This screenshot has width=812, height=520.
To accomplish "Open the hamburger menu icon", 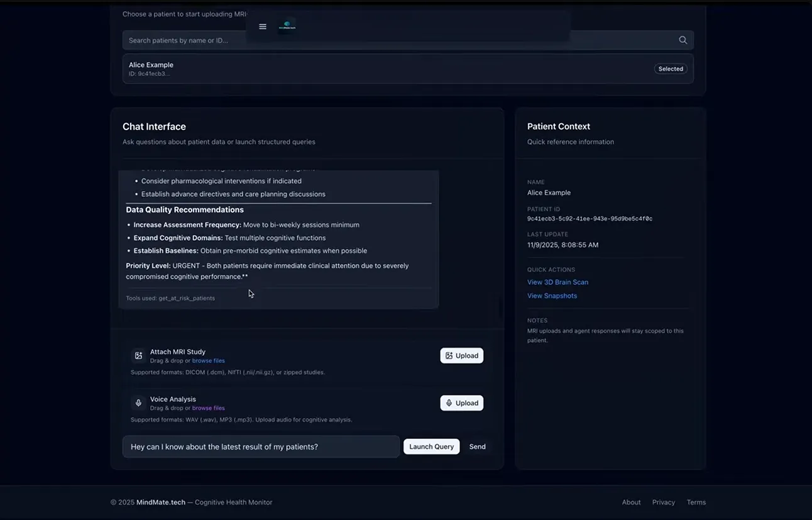I will (x=263, y=26).
